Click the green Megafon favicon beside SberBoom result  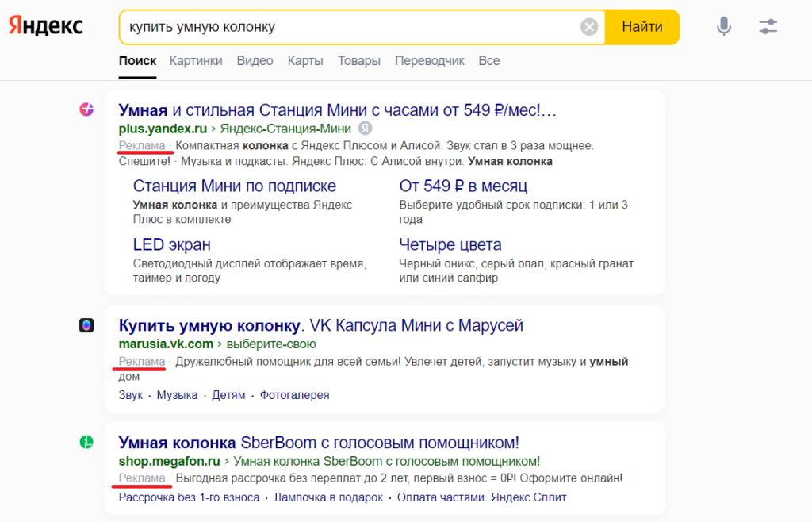86,442
